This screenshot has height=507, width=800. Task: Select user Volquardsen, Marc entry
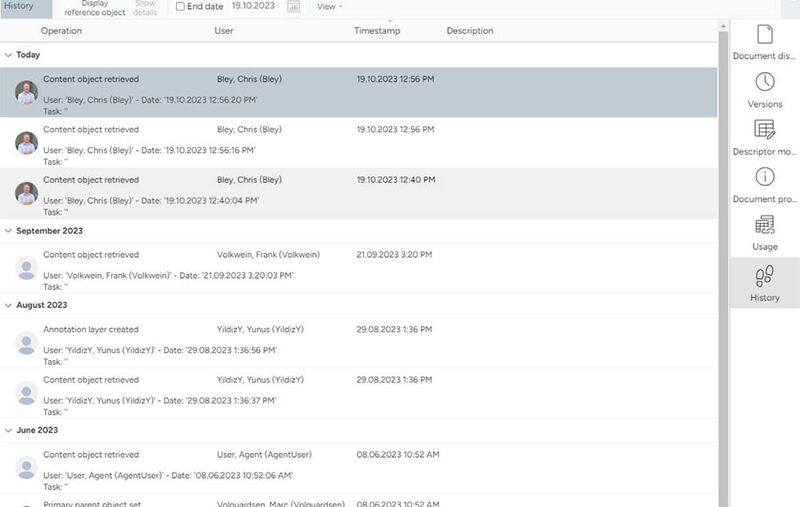click(x=281, y=504)
